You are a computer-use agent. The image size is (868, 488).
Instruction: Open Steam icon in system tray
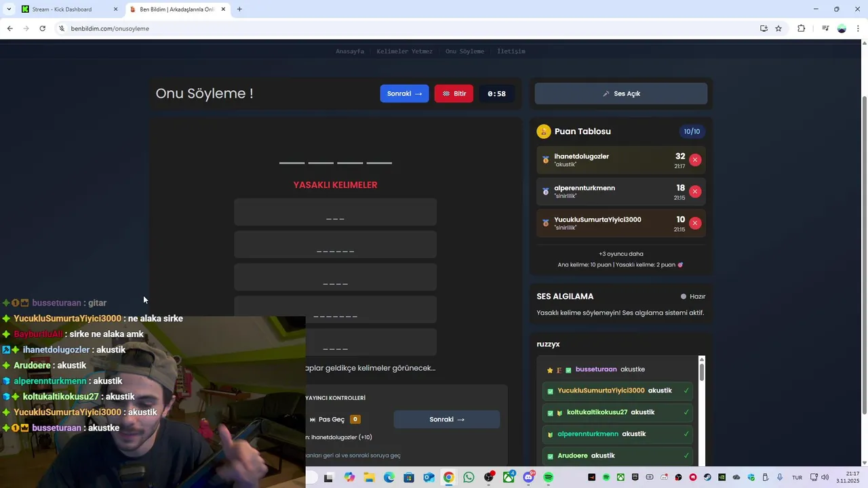707,477
